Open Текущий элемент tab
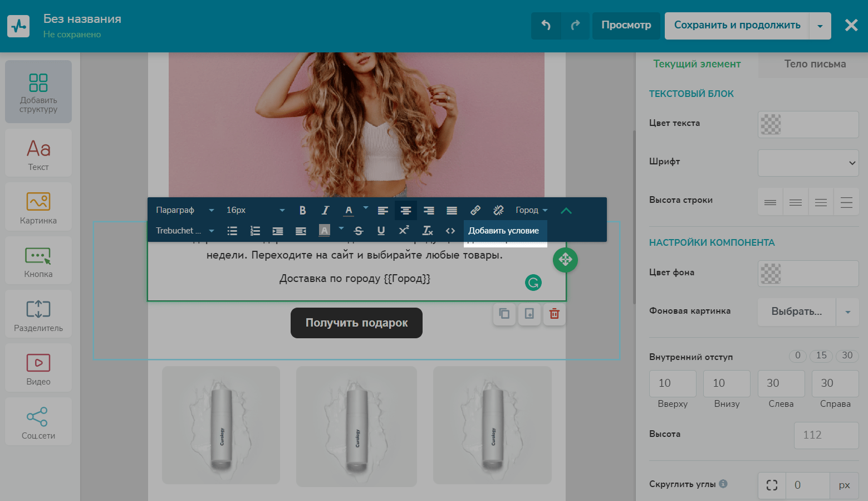The image size is (868, 501). (697, 64)
